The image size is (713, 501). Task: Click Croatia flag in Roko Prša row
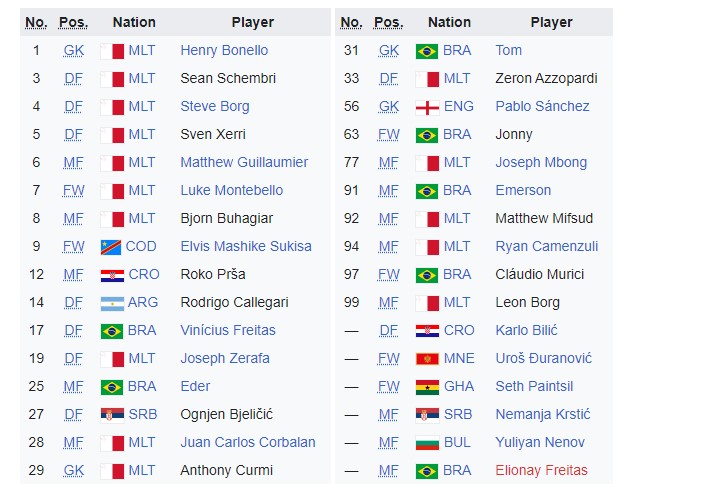(112, 275)
